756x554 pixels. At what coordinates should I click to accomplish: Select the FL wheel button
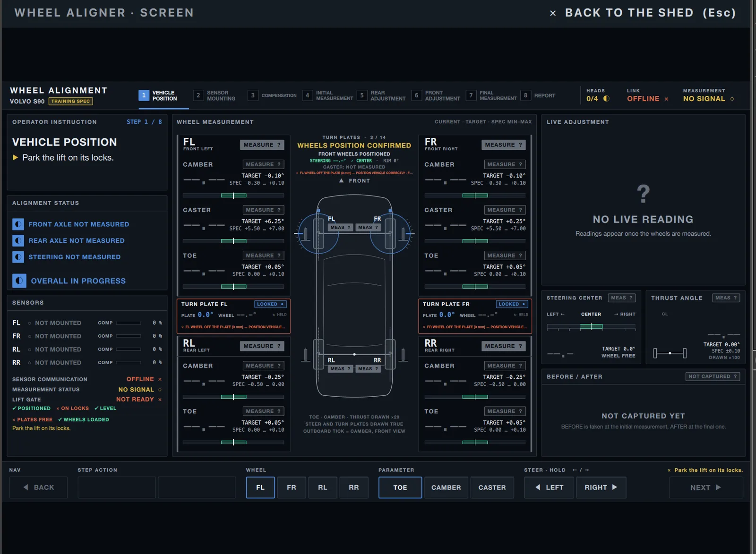[x=260, y=487]
